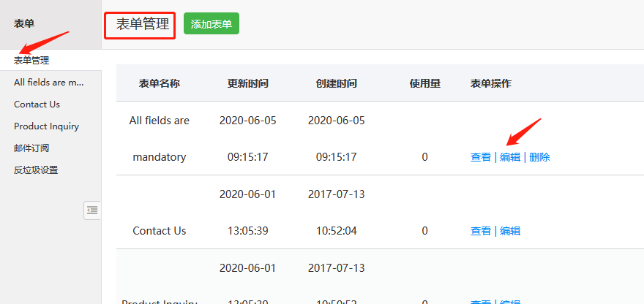Screen dimensions: 644x304
Task: Open 表单管理 in the left sidebar
Action: pyautogui.click(x=31, y=60)
